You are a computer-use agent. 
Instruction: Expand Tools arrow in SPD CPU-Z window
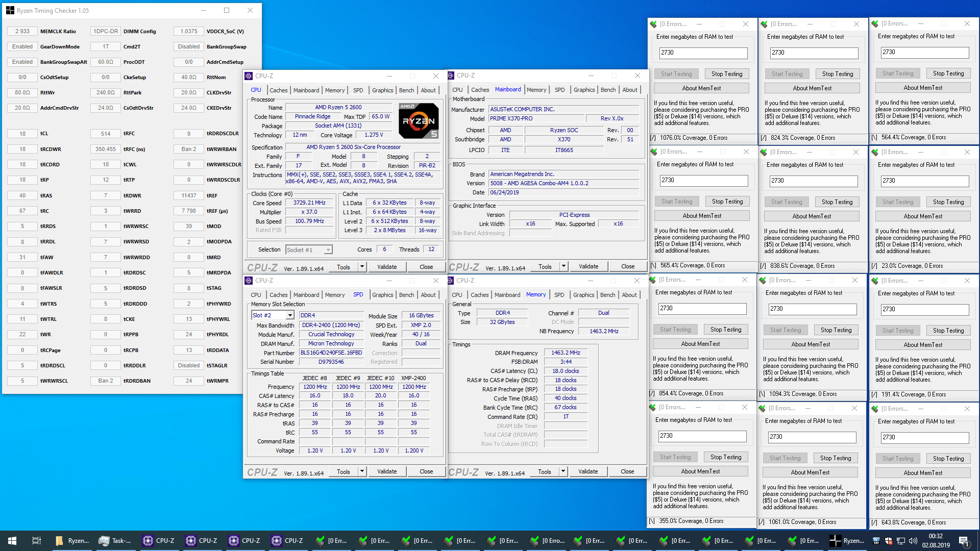(x=362, y=471)
